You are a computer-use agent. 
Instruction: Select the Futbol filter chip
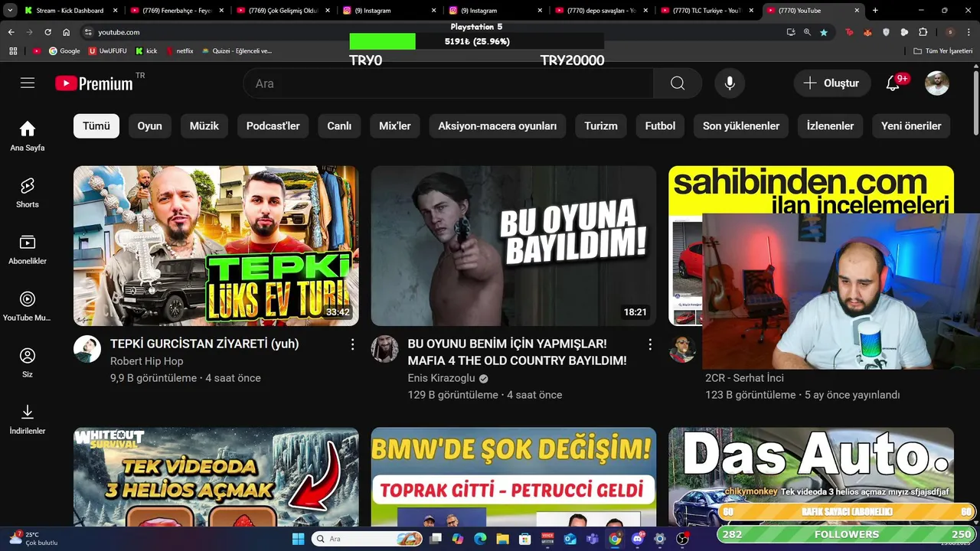click(660, 126)
